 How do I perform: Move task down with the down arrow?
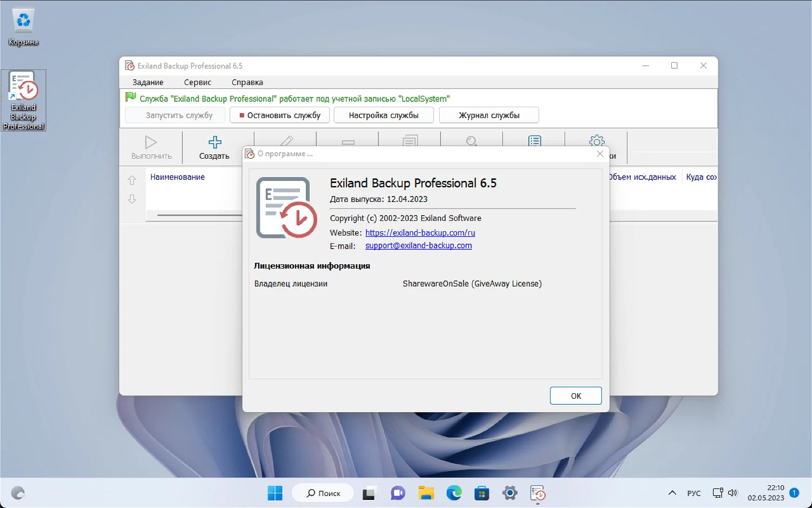pyautogui.click(x=132, y=199)
